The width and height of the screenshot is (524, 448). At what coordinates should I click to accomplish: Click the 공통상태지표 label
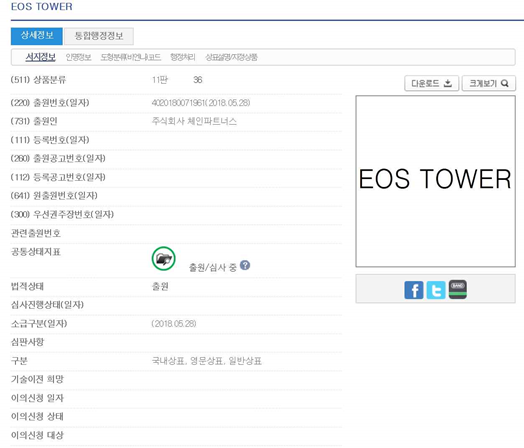tap(36, 252)
